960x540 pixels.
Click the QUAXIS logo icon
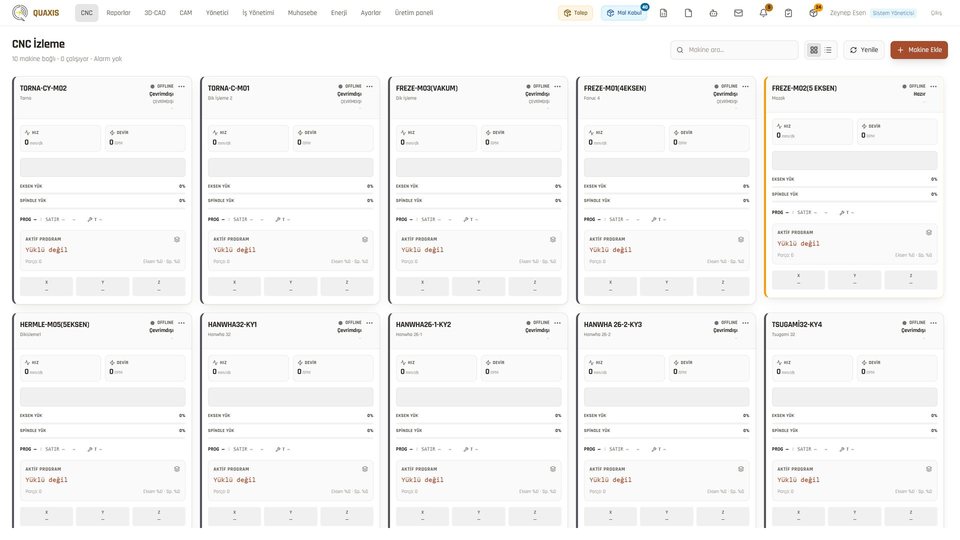pyautogui.click(x=20, y=12)
